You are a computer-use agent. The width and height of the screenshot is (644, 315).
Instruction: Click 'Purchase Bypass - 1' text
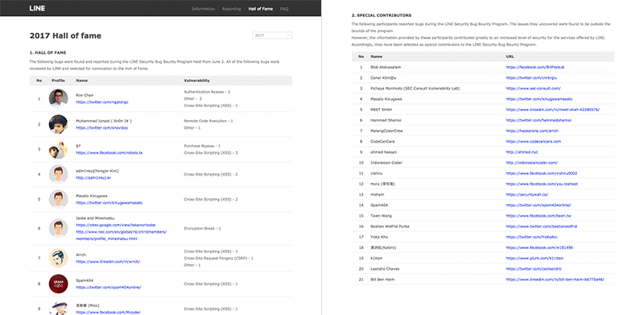tap(202, 146)
